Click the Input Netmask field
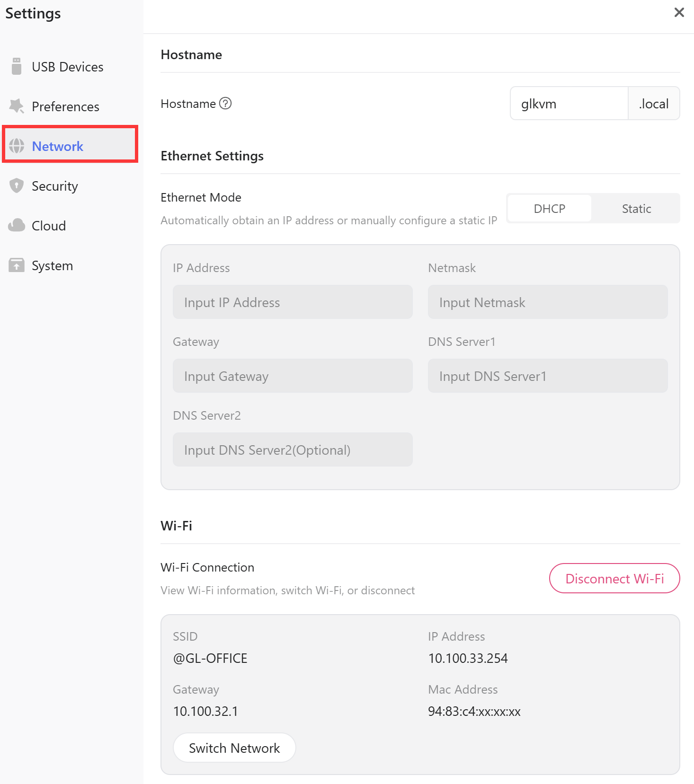The height and width of the screenshot is (784, 694). click(548, 302)
